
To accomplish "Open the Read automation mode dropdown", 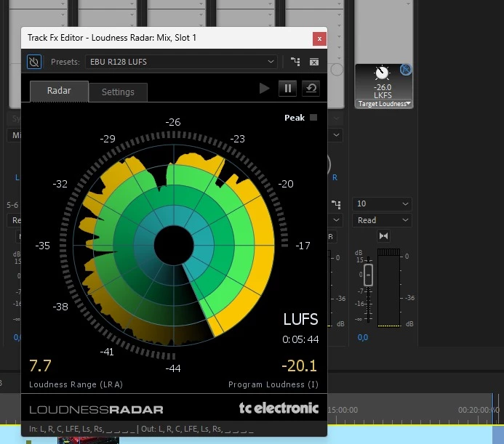I will tap(382, 220).
